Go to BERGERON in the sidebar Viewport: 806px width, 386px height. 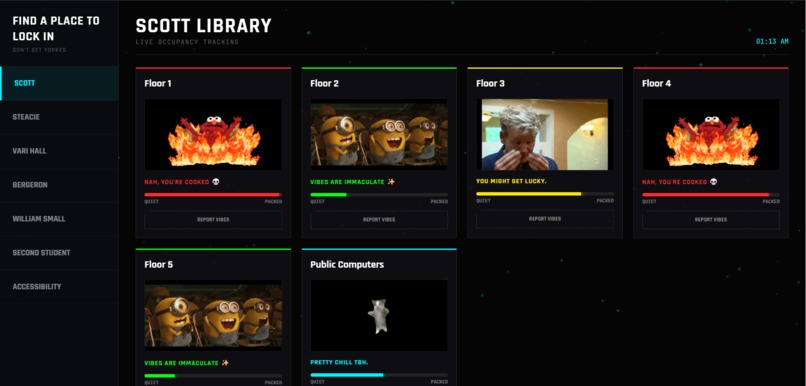(60, 185)
